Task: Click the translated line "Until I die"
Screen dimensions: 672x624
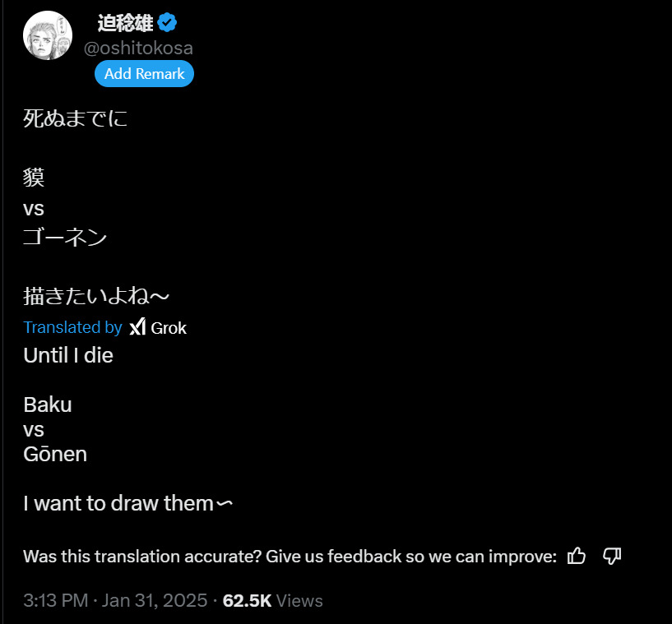Action: (x=68, y=355)
